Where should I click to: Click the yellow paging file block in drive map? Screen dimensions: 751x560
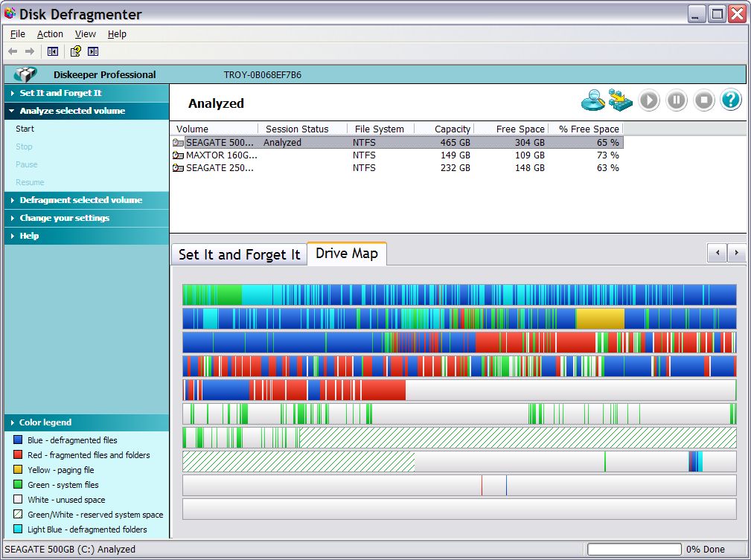click(x=600, y=319)
